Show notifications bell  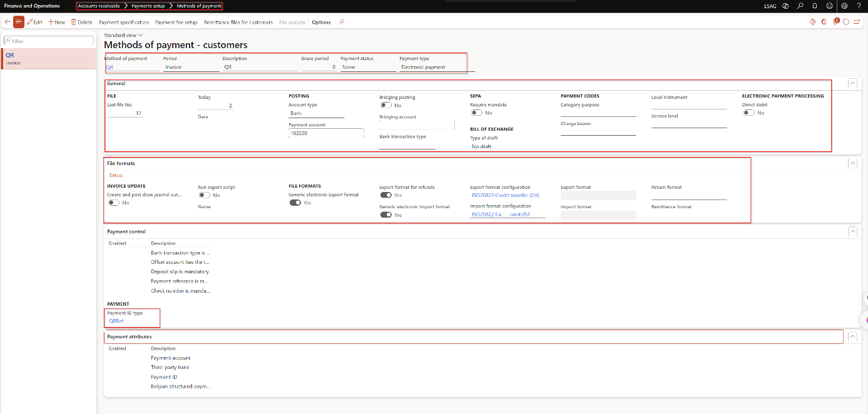pyautogui.click(x=815, y=6)
